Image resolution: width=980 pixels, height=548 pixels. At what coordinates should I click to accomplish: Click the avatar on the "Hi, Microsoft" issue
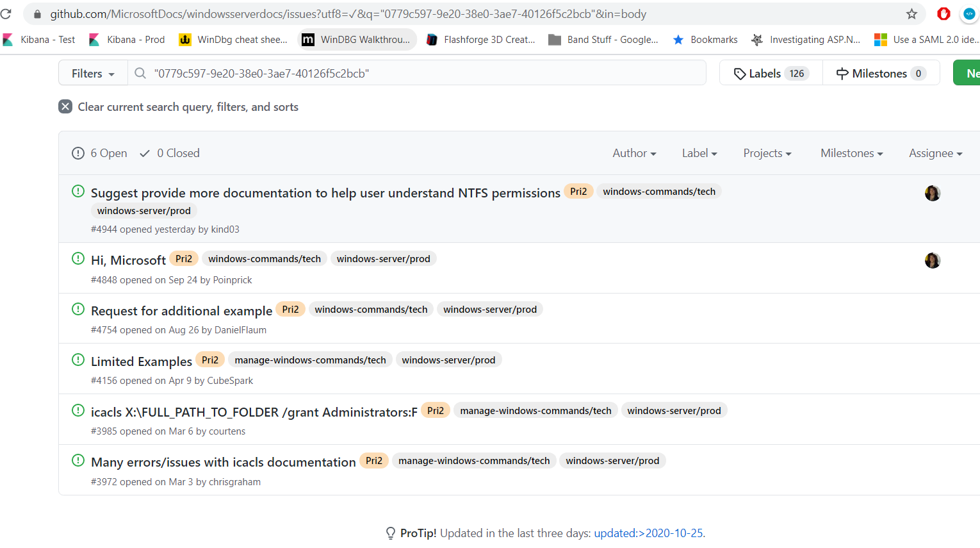pyautogui.click(x=932, y=260)
